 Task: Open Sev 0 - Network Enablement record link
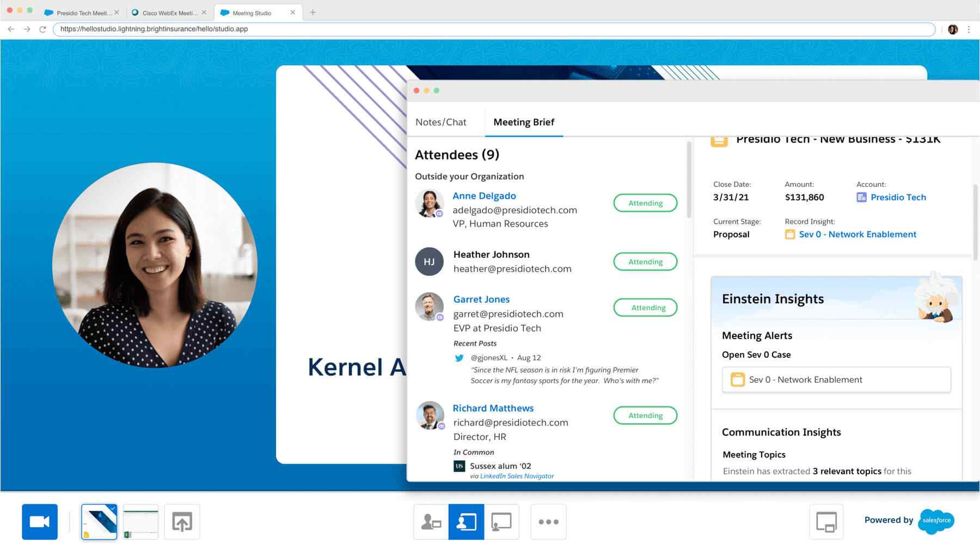tap(857, 234)
